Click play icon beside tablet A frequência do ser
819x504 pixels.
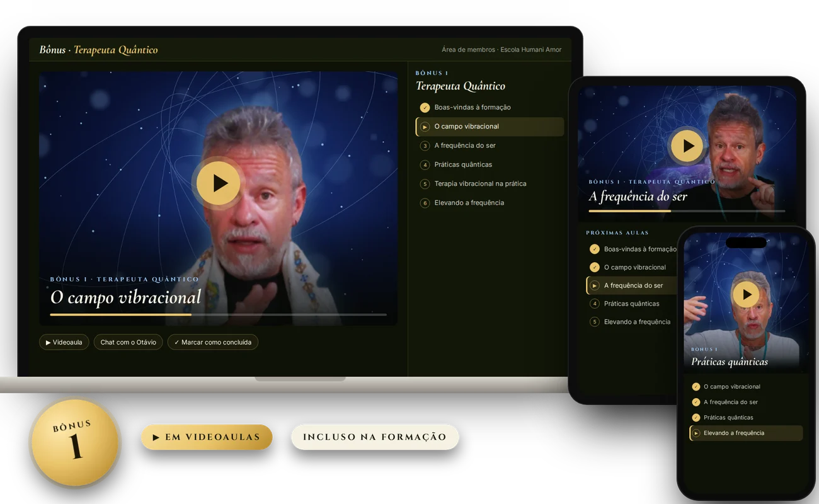coord(594,285)
